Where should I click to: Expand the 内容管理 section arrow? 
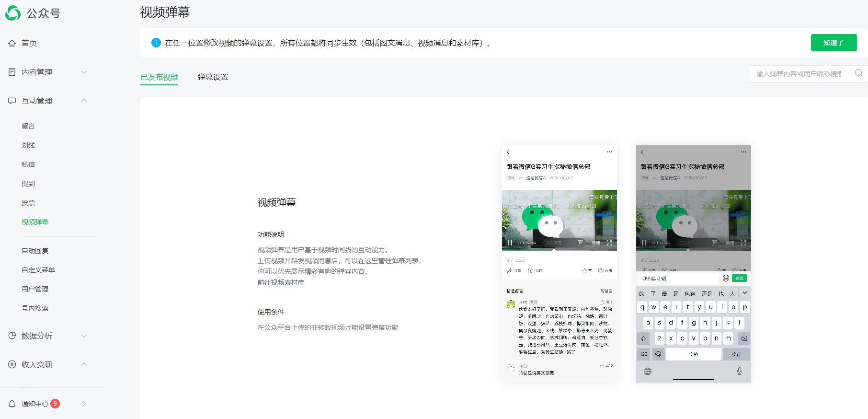(x=84, y=72)
